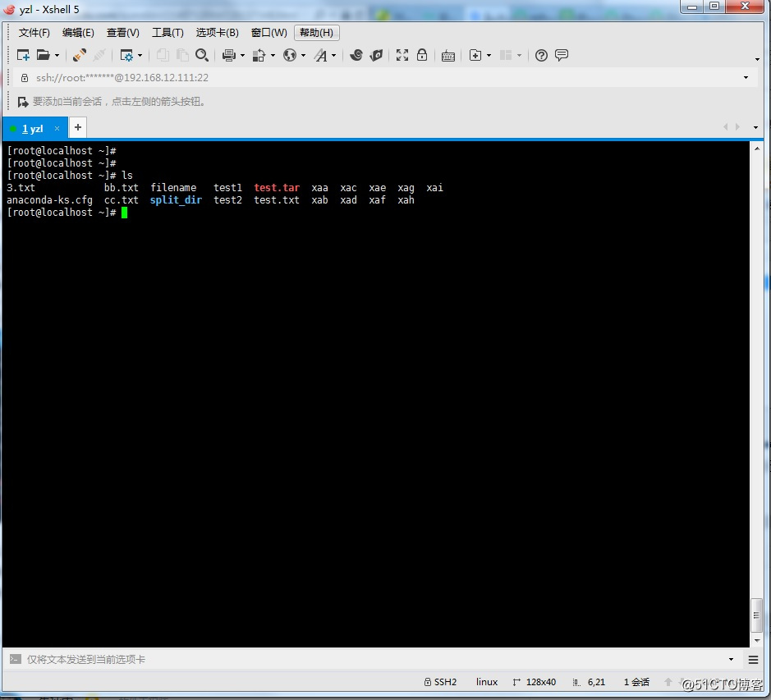
Task: Open Help question mark icon
Action: tap(541, 55)
